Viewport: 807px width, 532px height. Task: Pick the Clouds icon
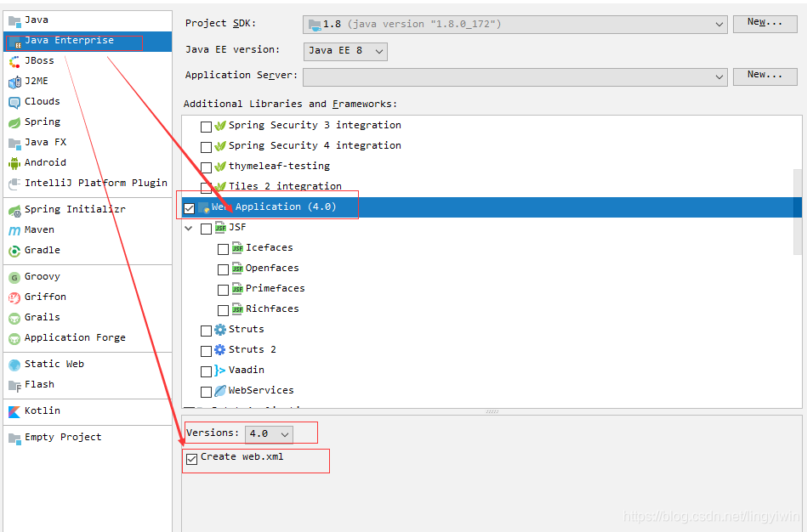(x=14, y=102)
